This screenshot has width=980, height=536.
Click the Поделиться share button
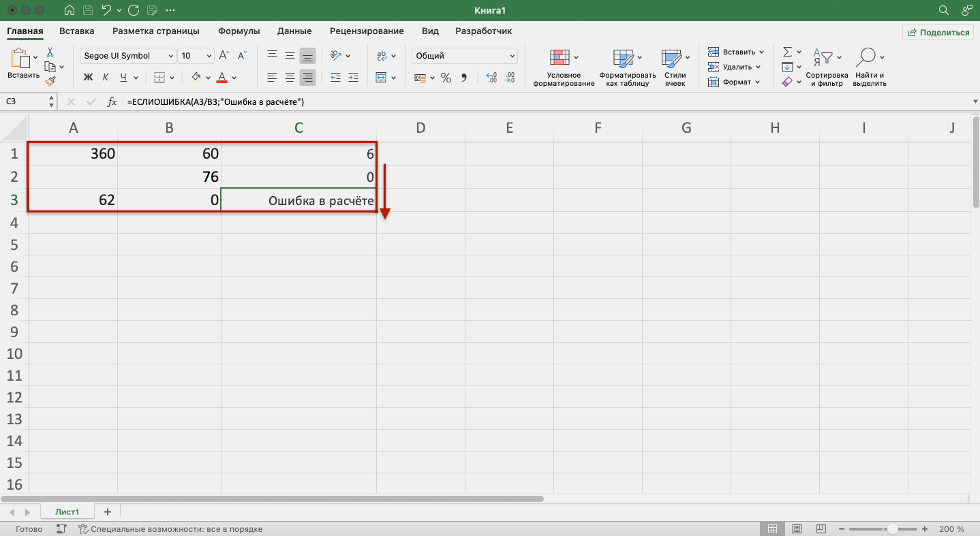[x=938, y=32]
